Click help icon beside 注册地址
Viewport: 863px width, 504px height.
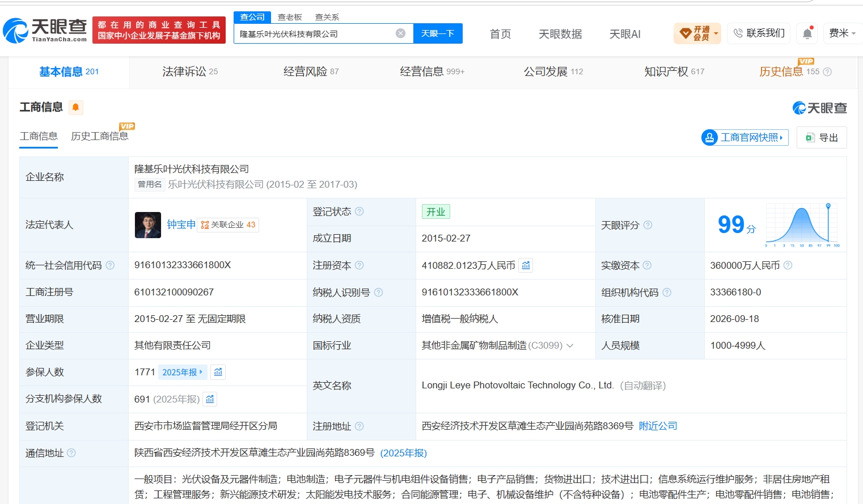click(359, 426)
